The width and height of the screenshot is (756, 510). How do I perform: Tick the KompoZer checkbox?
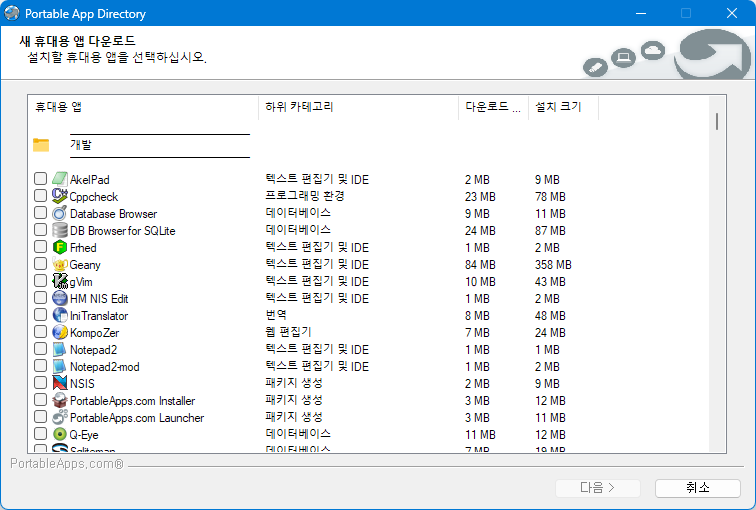(40, 332)
